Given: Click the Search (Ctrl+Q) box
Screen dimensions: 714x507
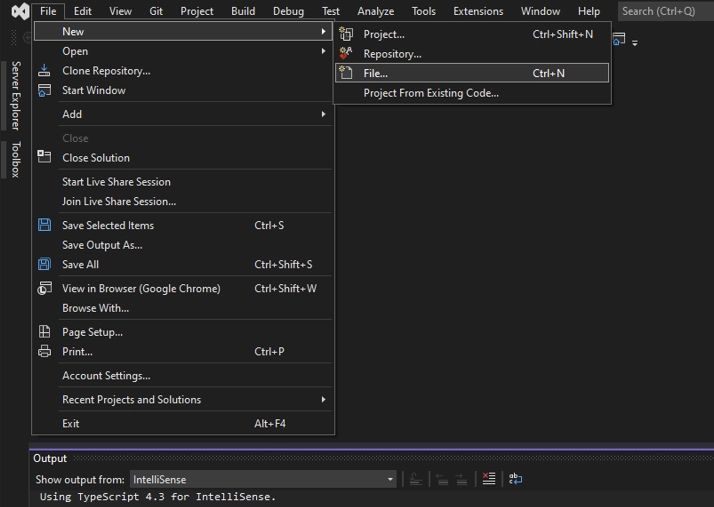Looking at the screenshot, I should pos(665,11).
